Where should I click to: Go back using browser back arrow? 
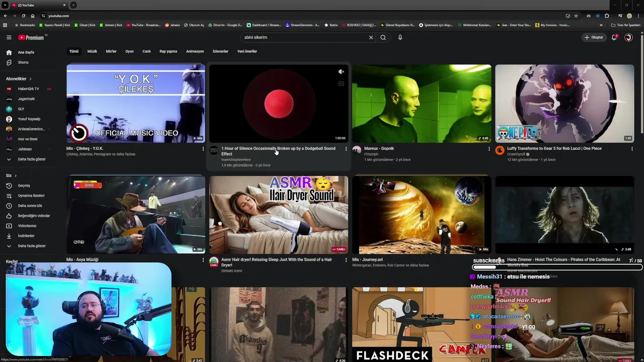point(5,16)
